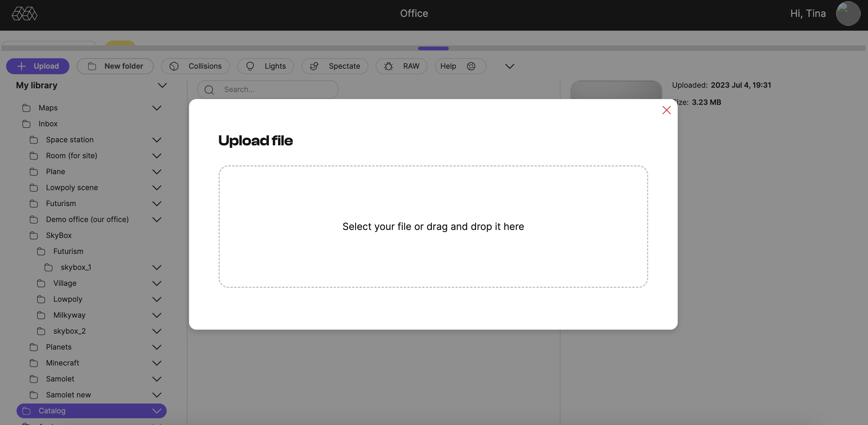Click Tina's profile avatar
This screenshot has width=868, height=425.
(848, 13)
